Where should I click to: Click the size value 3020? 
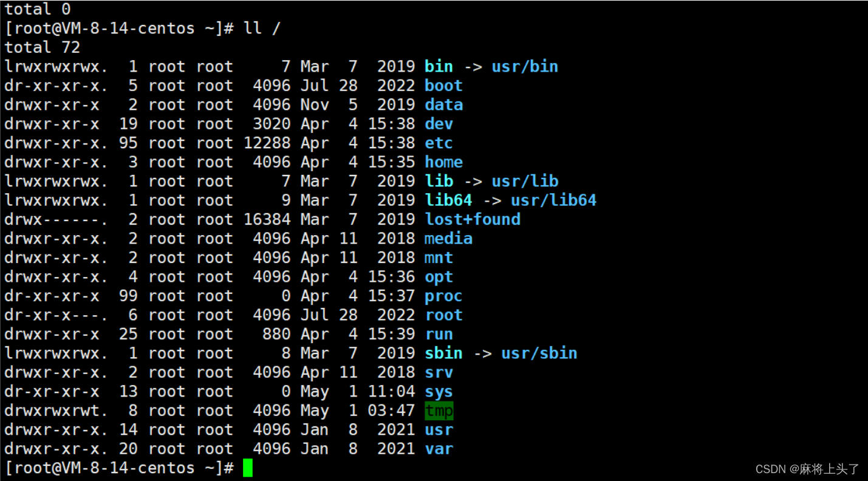272,123
